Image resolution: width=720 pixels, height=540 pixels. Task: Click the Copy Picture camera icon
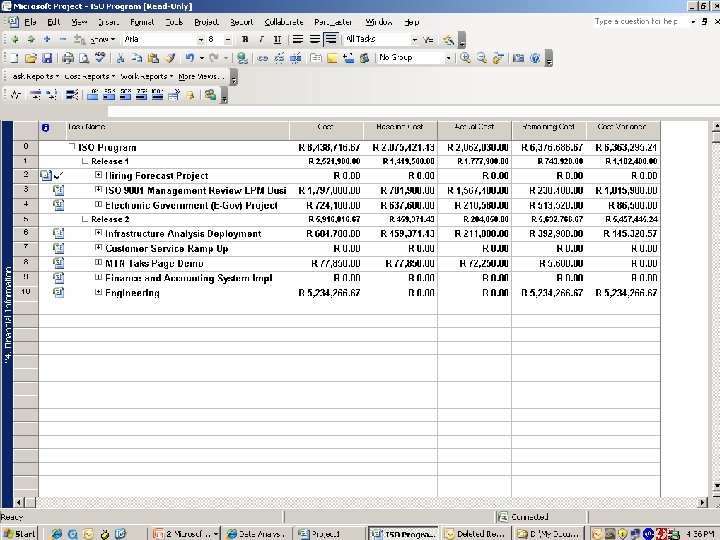pos(518,58)
